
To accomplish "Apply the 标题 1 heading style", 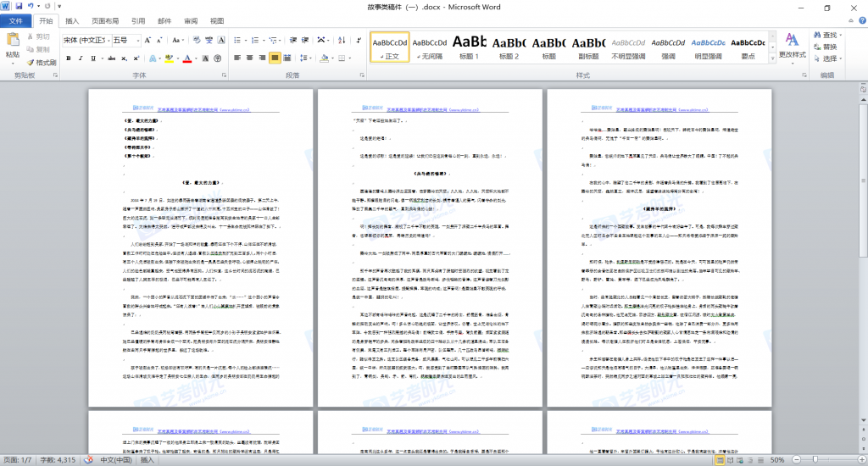I will (469, 47).
